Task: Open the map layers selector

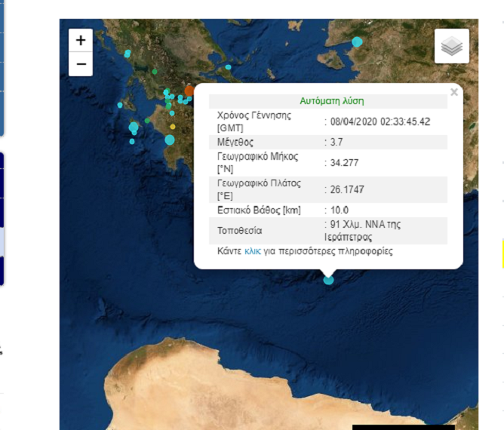Action: coord(451,46)
